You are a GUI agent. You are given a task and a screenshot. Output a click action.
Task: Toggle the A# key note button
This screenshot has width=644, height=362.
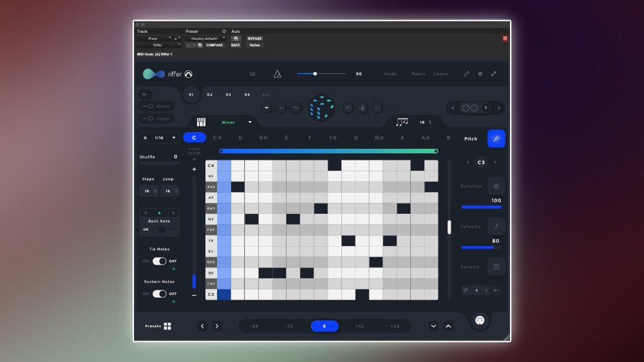(426, 138)
